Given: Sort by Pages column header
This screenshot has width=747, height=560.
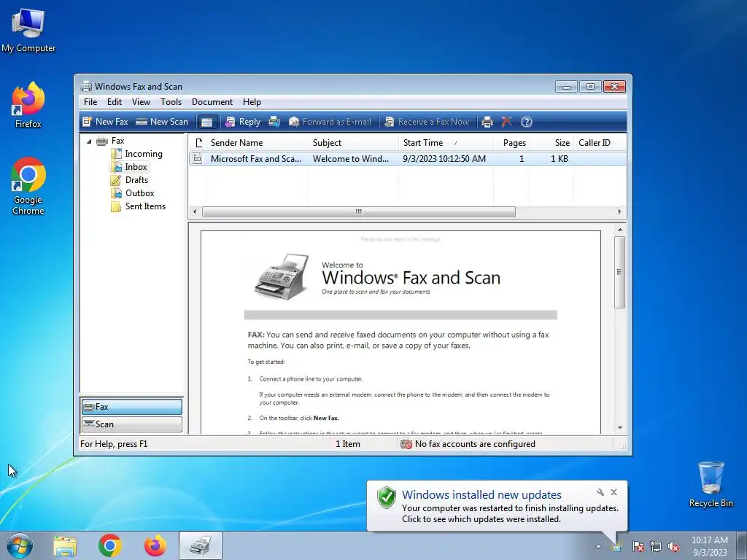Looking at the screenshot, I should (x=511, y=143).
